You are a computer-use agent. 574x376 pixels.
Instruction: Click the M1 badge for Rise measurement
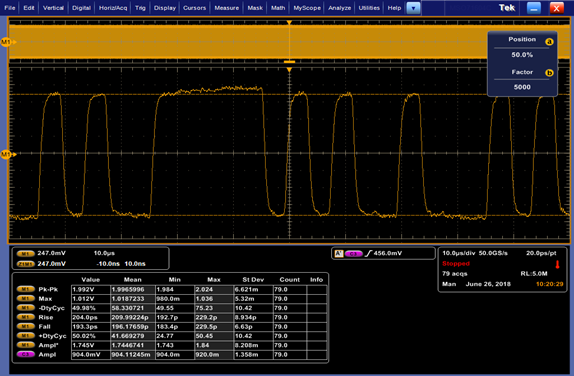26,317
